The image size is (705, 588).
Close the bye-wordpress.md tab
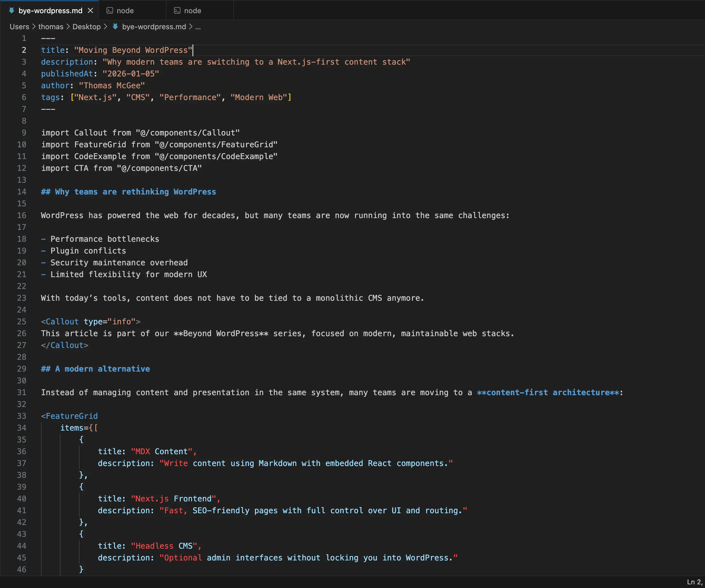pos(90,10)
